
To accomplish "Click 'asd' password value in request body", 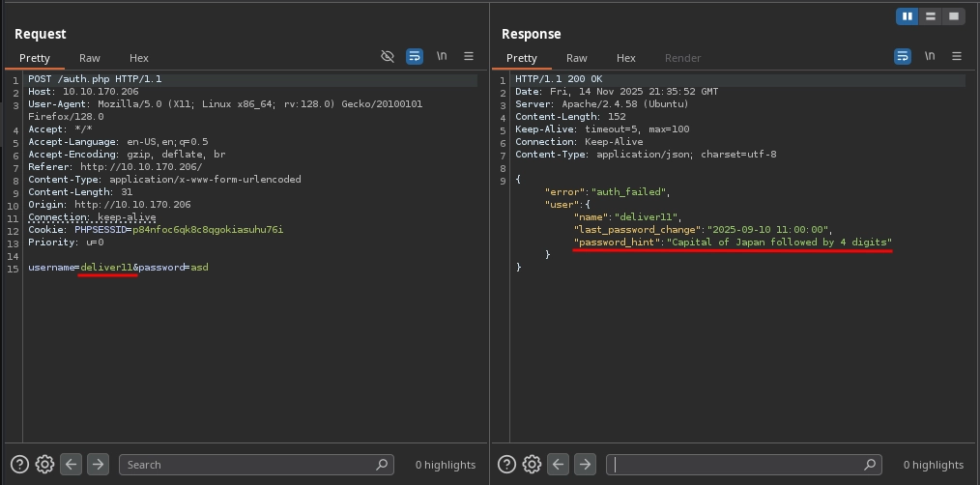I will (199, 268).
